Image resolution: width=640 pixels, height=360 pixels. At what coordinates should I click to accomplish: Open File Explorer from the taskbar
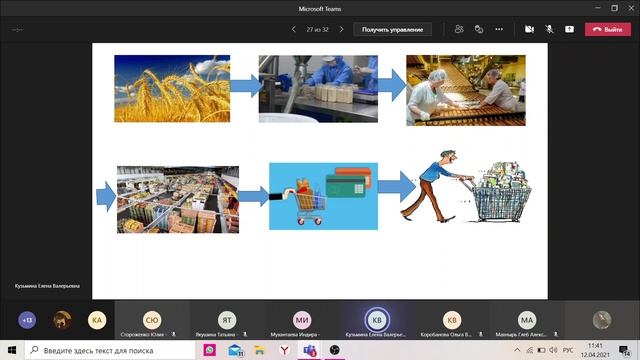pos(260,350)
